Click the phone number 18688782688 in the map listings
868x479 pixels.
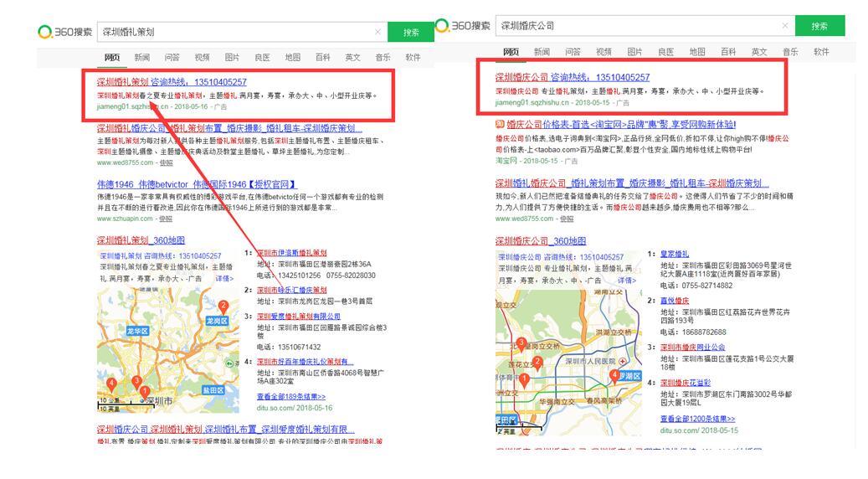(704, 332)
